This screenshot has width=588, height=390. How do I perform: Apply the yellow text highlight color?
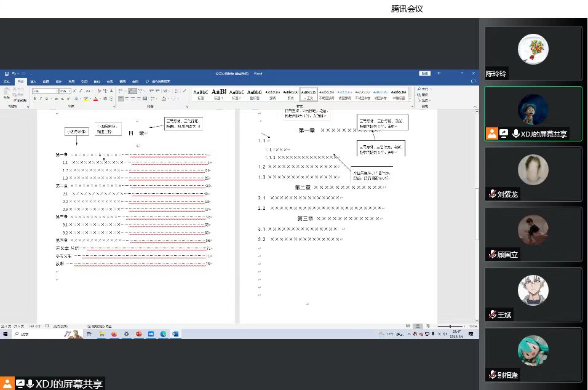[x=87, y=98]
